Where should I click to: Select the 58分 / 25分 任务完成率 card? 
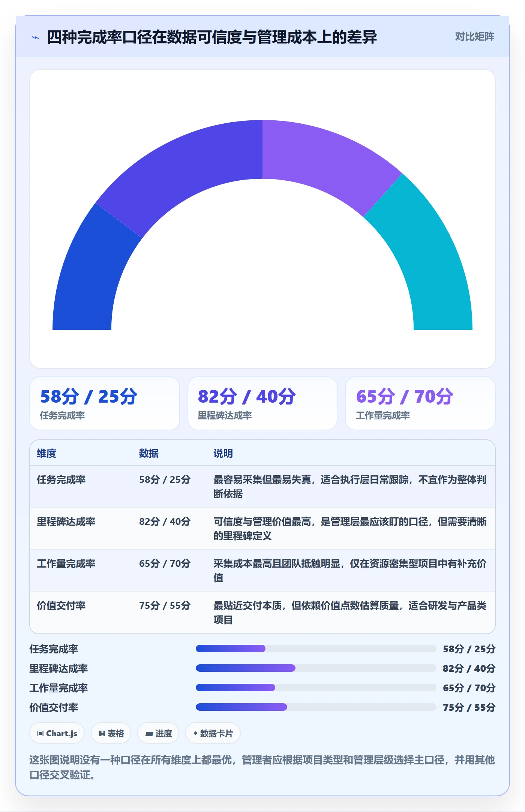point(105,403)
